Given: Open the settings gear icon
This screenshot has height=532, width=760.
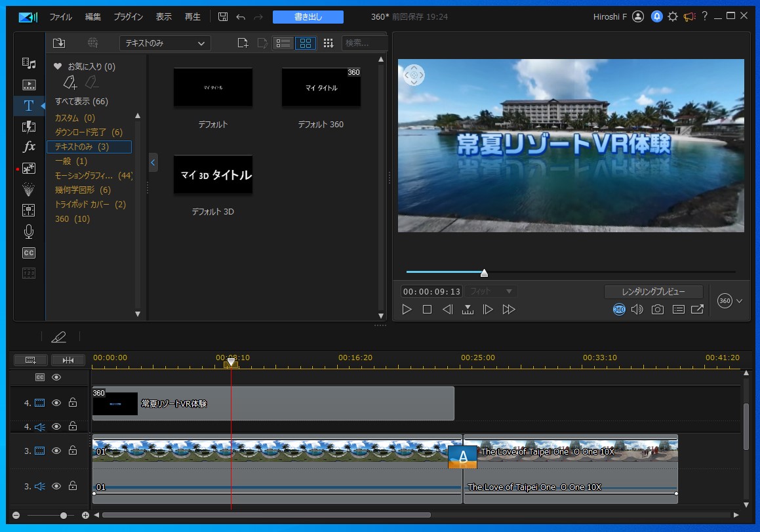Looking at the screenshot, I should pyautogui.click(x=673, y=16).
